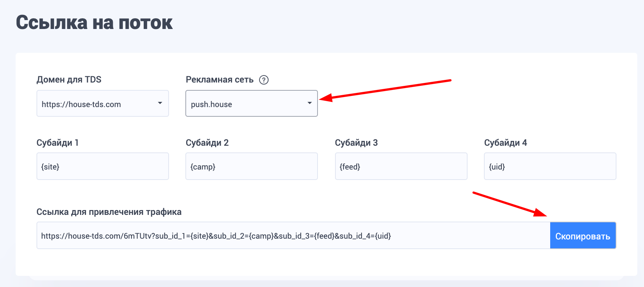Click the Рекламная сеть label

pos(220,80)
